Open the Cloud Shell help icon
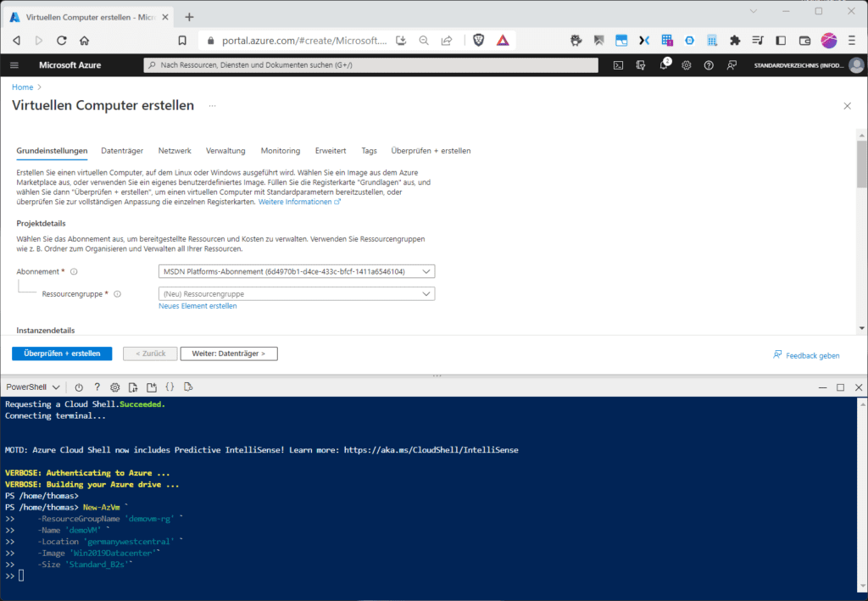This screenshot has width=868, height=601. click(97, 387)
